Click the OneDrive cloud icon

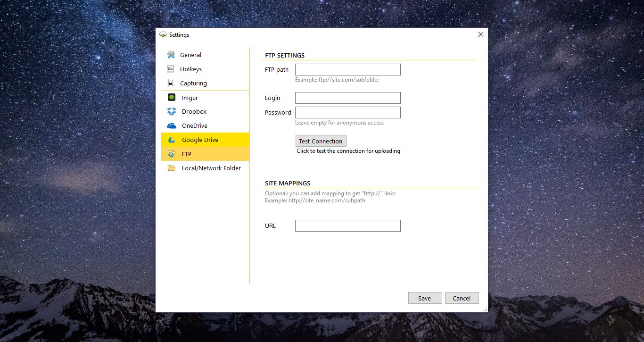pos(172,126)
